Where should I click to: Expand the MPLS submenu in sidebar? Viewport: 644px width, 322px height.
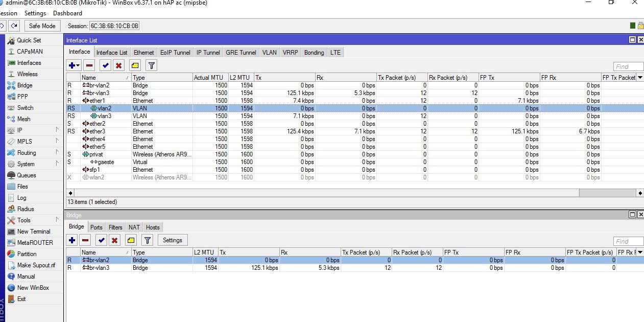click(x=58, y=142)
